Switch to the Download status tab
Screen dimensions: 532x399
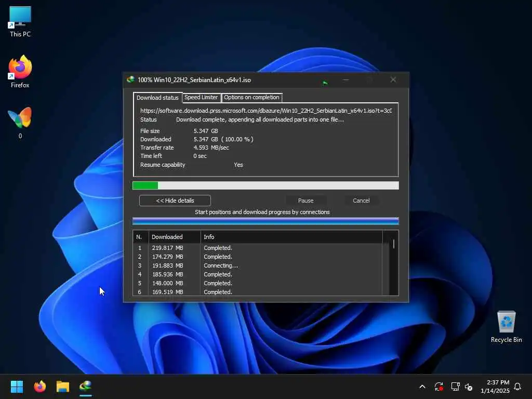click(157, 97)
